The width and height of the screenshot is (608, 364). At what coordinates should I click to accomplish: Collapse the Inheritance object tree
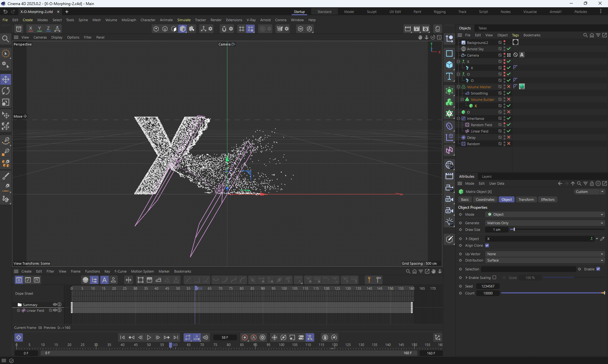point(458,119)
